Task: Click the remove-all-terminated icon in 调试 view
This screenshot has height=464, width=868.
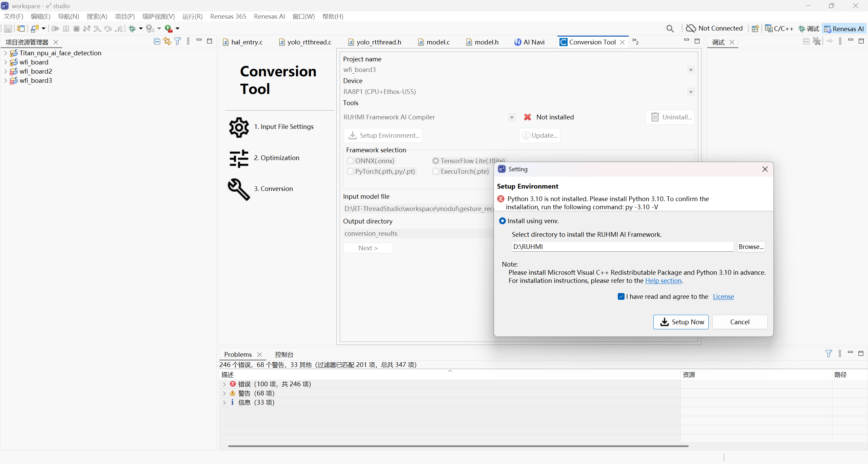Action: pyautogui.click(x=817, y=41)
